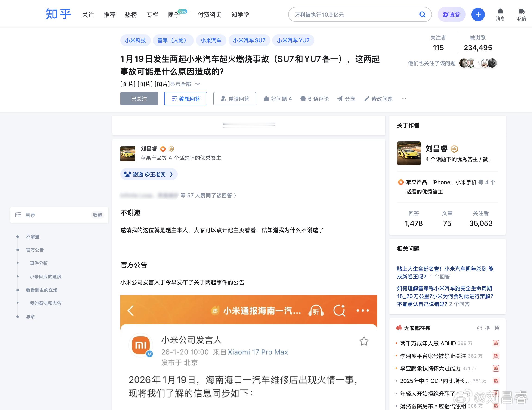
Task: Collapse the 目录 with 收起
Action: [x=97, y=215]
